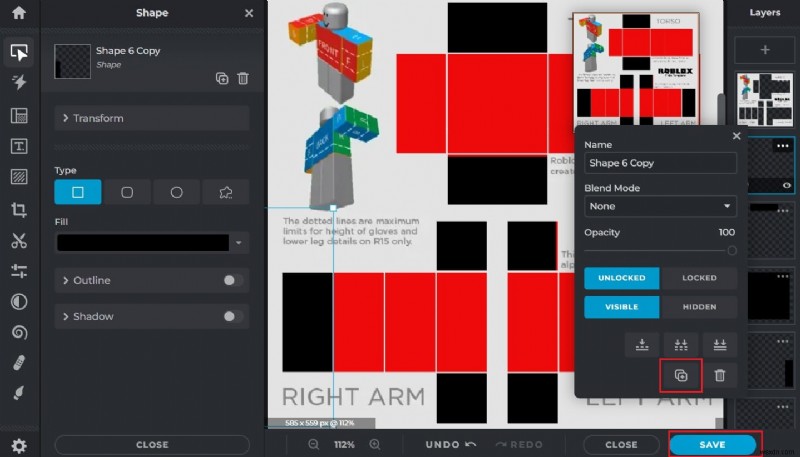Click the 'Shape 6 Copy' shape thumbnail

pos(72,61)
